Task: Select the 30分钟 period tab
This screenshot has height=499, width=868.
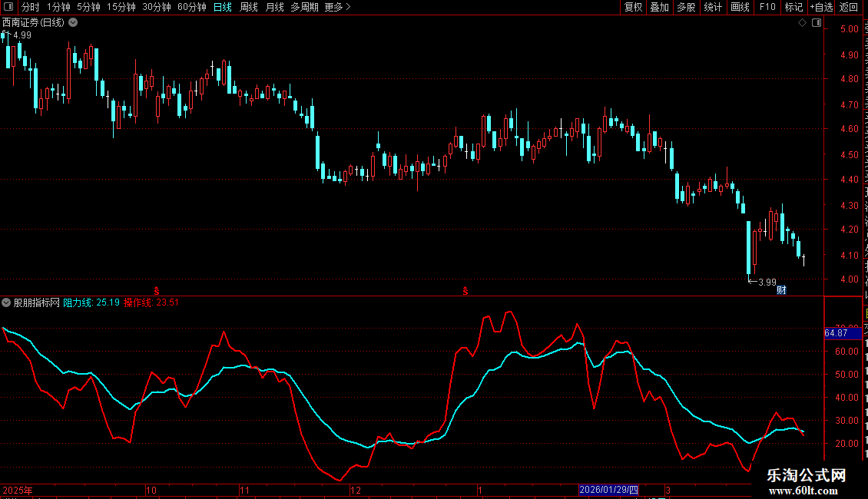Action: [x=157, y=7]
